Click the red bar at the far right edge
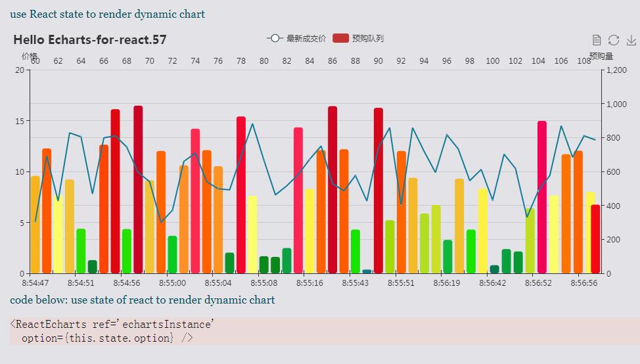This screenshot has width=640, height=364. (x=595, y=239)
